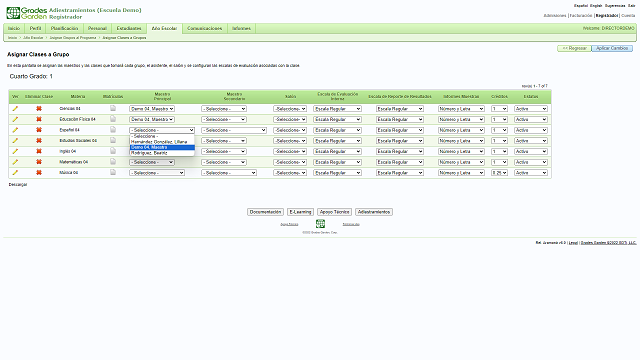Open the matrículas document icon for Música 04

click(x=113, y=172)
